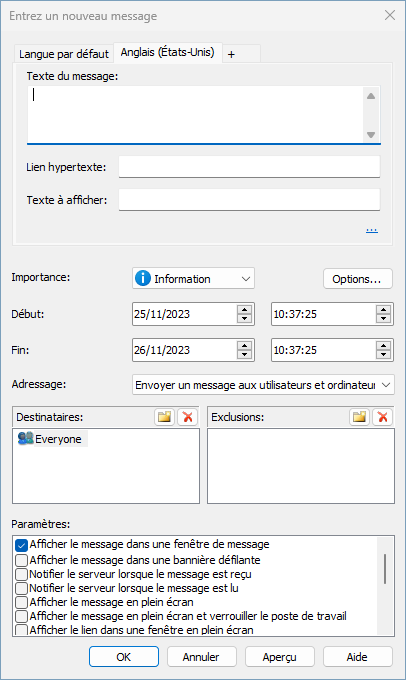Decrease the Début time value
The width and height of the screenshot is (406, 680).
click(383, 318)
